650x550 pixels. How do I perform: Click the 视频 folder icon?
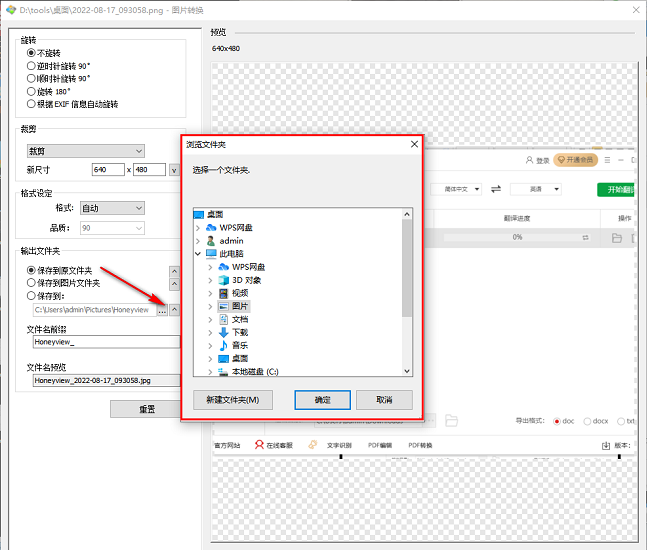(x=224, y=293)
